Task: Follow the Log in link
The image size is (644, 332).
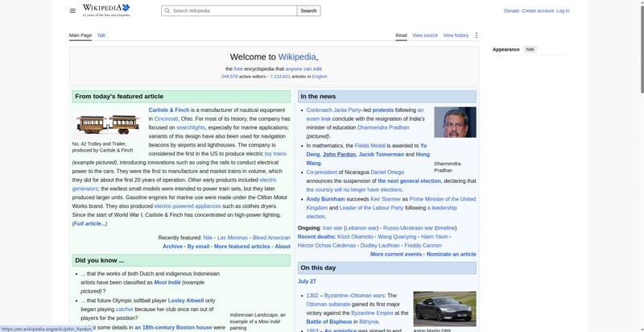Action: [x=563, y=10]
